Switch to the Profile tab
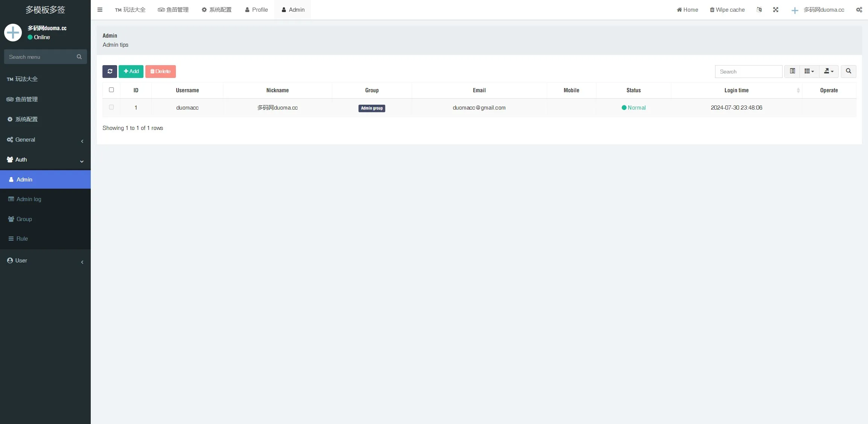The height and width of the screenshot is (424, 868). (256, 10)
